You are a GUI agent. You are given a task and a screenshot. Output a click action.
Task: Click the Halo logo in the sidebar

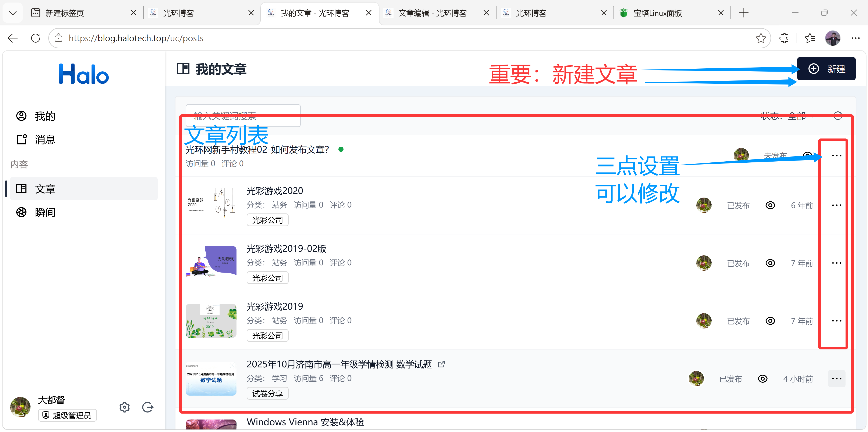pyautogui.click(x=83, y=74)
